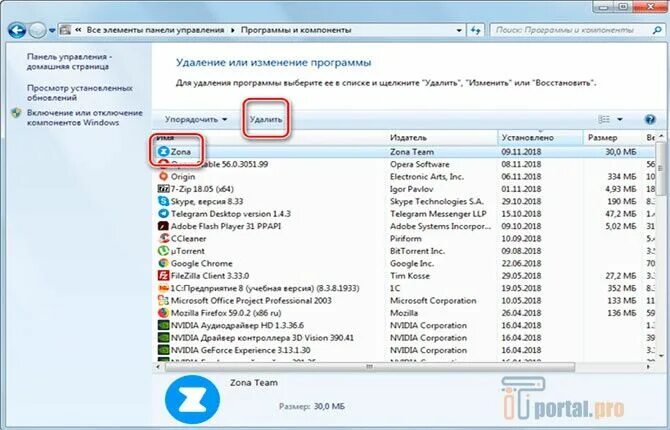
Task: Click 'Electronic Arts, Inc.' publisher cell
Action: point(427,177)
